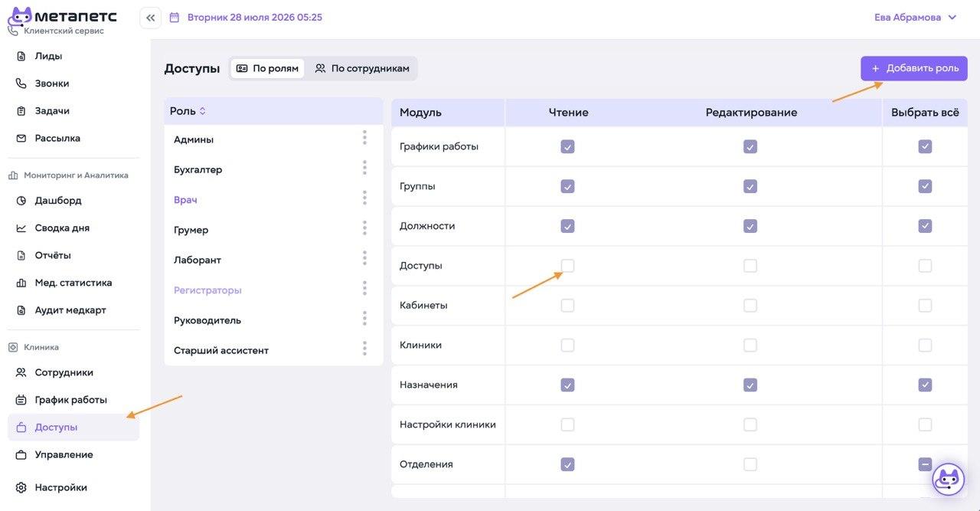This screenshot has width=980, height=511.
Task: Open three-dot menu for Бухгалтер role
Action: 364,168
